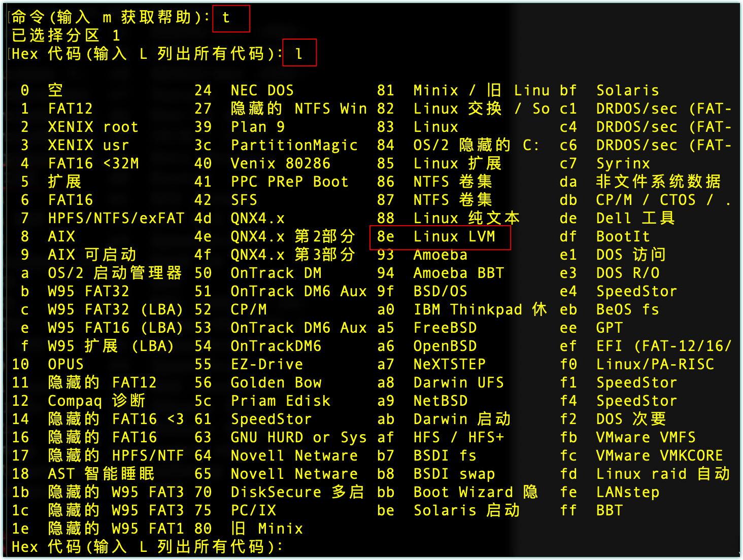Click the 'EZ-Drive' entry
This screenshot has height=560, width=743.
click(x=267, y=364)
